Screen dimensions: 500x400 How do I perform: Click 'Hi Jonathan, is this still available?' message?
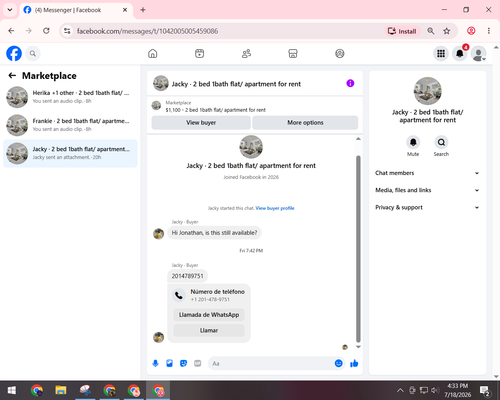tap(214, 233)
